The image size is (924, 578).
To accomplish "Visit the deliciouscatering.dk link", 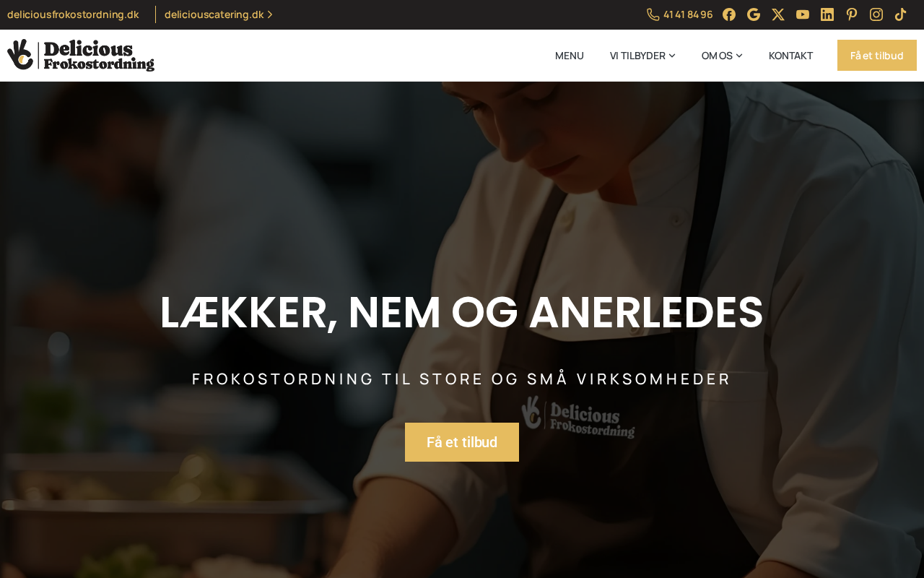I will click(x=214, y=14).
